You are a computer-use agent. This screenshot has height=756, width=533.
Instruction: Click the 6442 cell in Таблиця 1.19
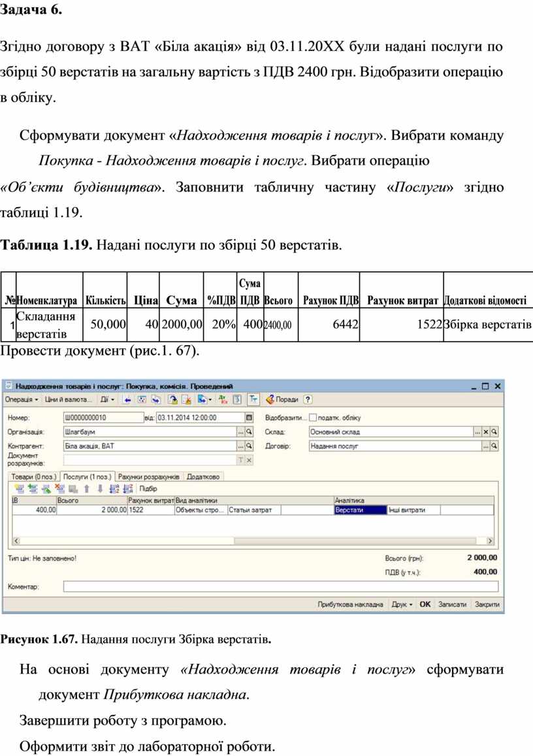coord(329,325)
